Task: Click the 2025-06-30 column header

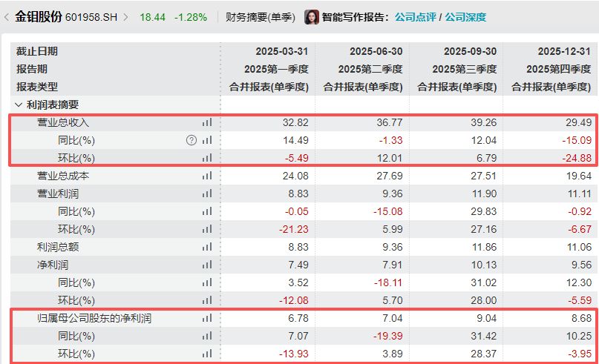Action: [x=376, y=51]
